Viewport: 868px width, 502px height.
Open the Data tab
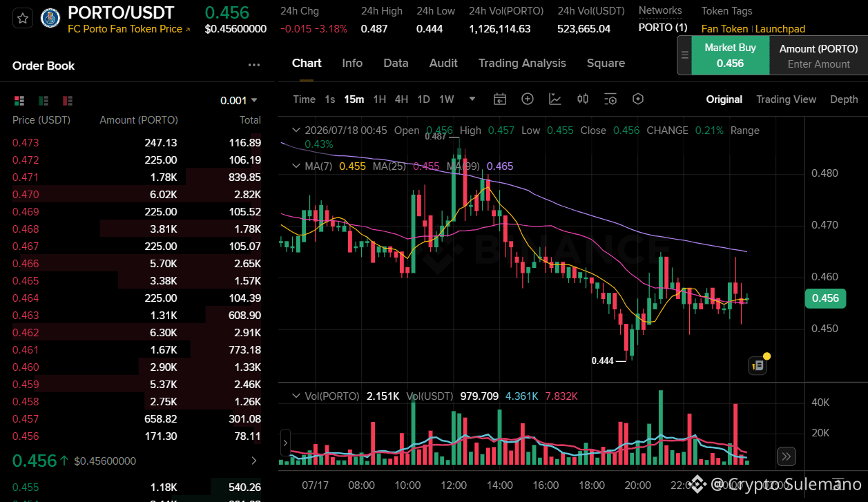[x=396, y=63]
